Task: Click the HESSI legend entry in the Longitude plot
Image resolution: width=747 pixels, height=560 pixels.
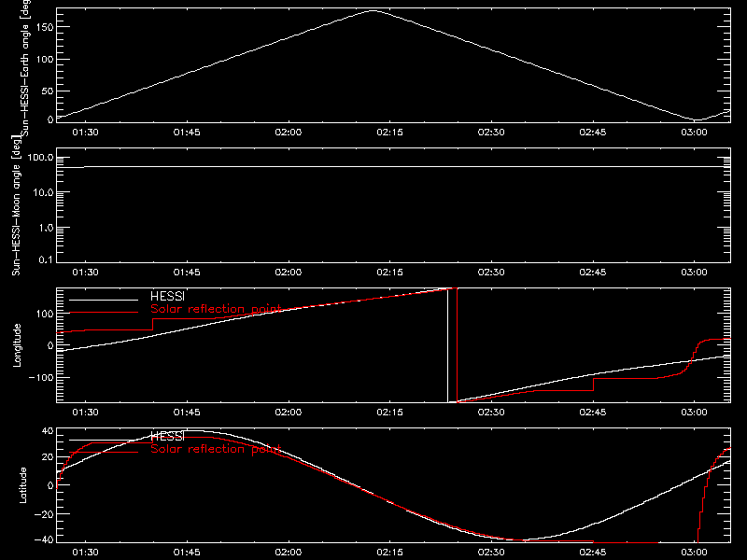Action: (167, 296)
